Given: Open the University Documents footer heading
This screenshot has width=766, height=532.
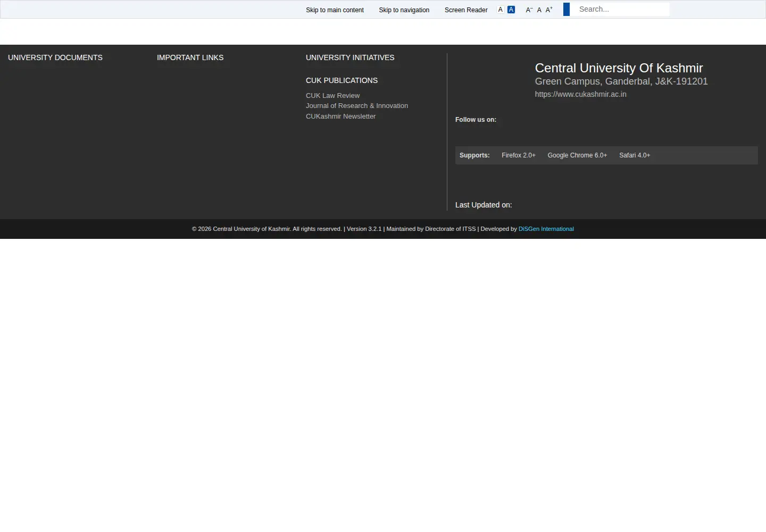Looking at the screenshot, I should 55,57.
